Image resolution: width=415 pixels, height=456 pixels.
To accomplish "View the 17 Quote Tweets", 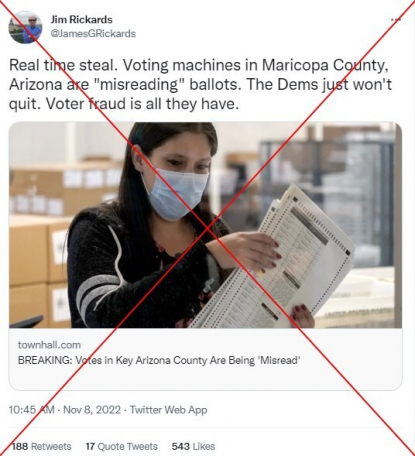I will 122,446.
